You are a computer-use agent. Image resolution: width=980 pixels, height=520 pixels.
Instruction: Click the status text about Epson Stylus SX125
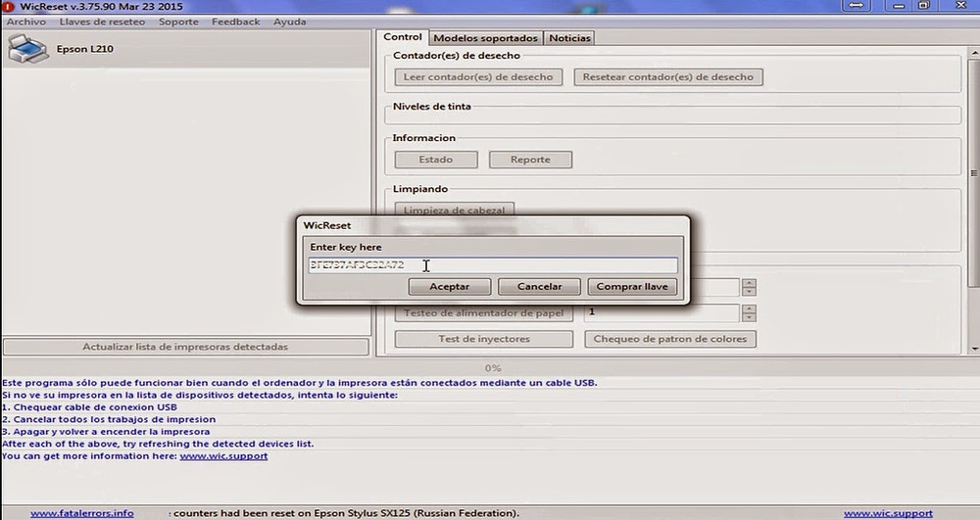(346, 513)
